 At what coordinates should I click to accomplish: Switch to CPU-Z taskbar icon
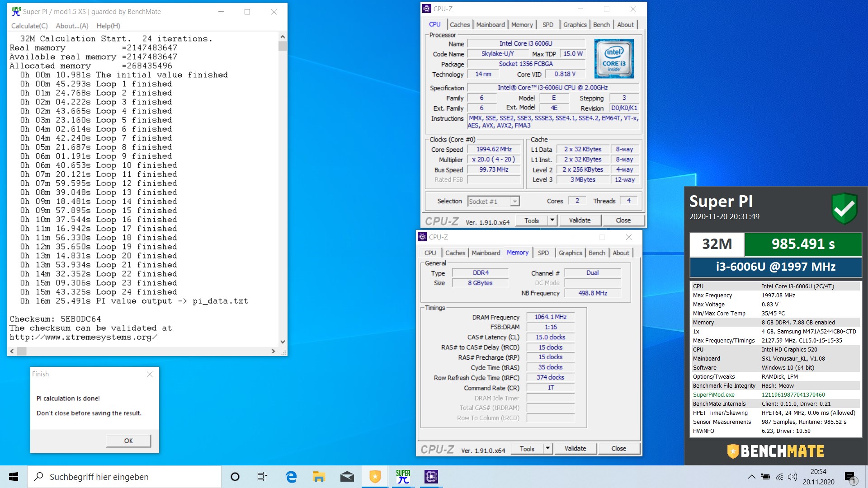431,477
